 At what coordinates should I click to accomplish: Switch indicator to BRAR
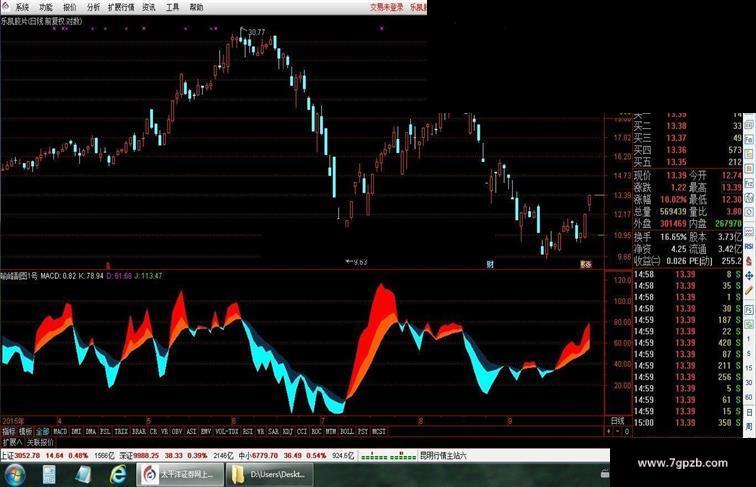tap(139, 432)
